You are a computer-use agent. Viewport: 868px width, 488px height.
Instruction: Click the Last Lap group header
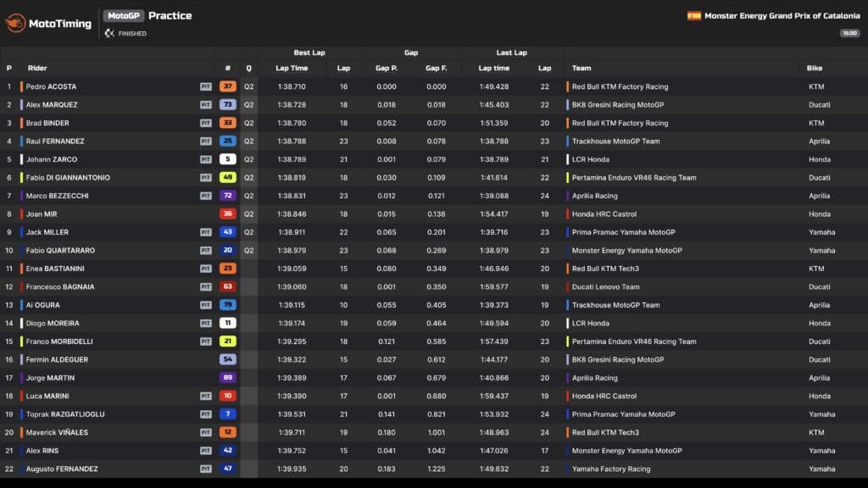tap(511, 53)
